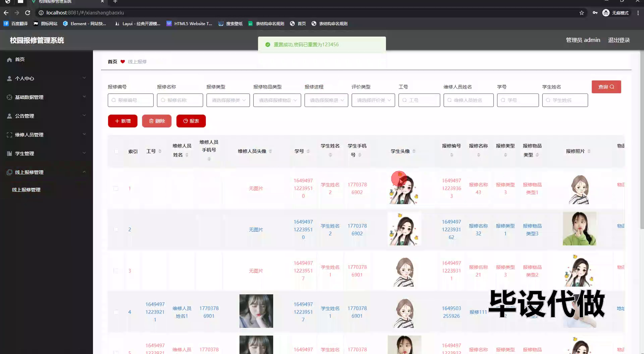Screen dimensions: 644x354
Task: Click the 学生管理 sidebar icon
Action: 9,154
